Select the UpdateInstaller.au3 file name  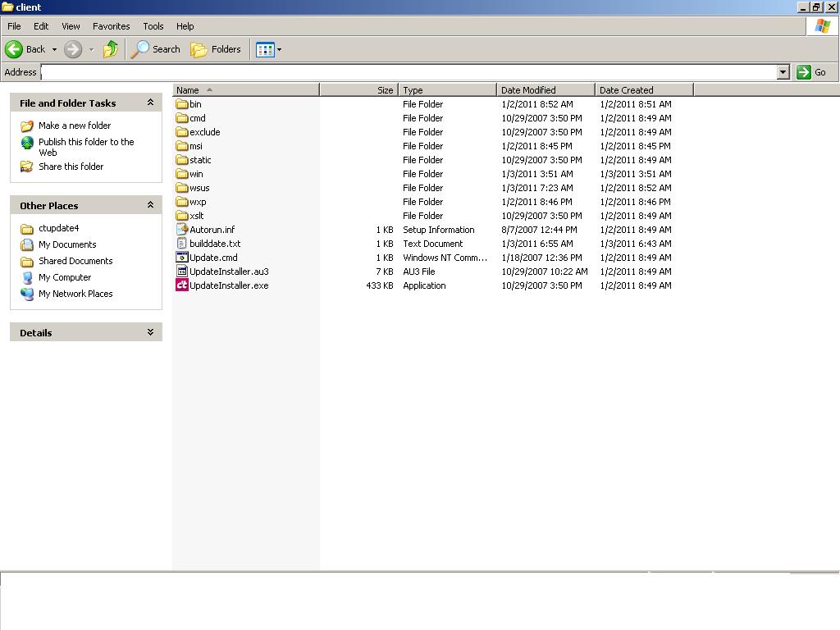[x=229, y=272]
